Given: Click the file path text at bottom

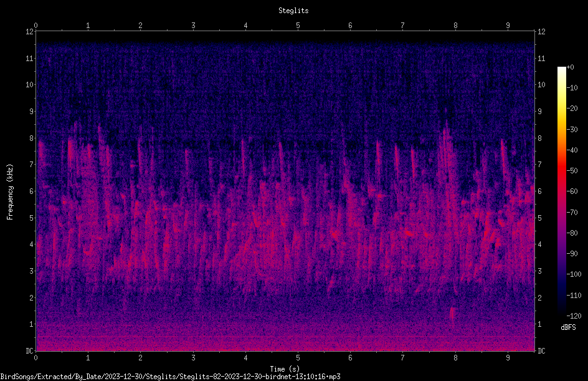Looking at the screenshot, I should (x=170, y=377).
